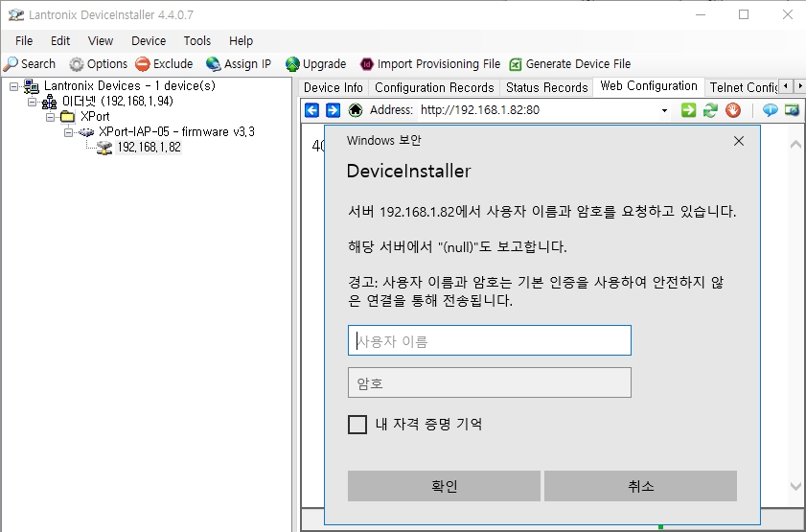Click the Search toolbar button
806x532 pixels.
[30, 63]
